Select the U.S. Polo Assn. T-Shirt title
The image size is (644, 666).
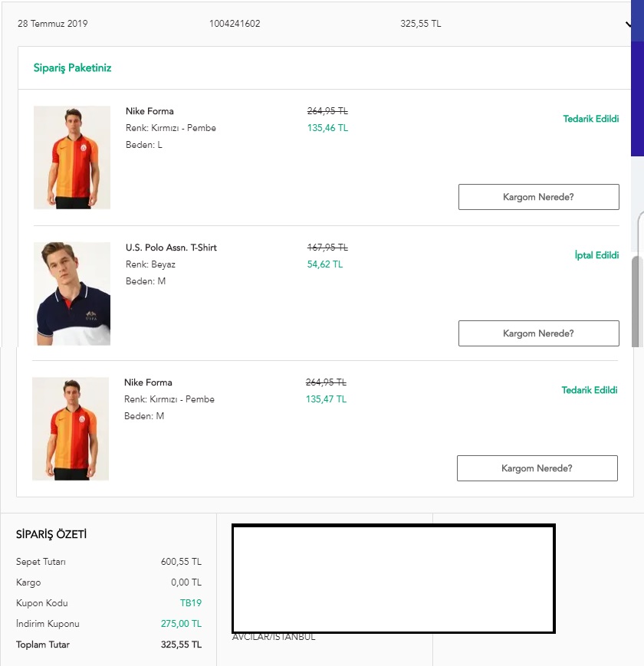click(x=171, y=248)
